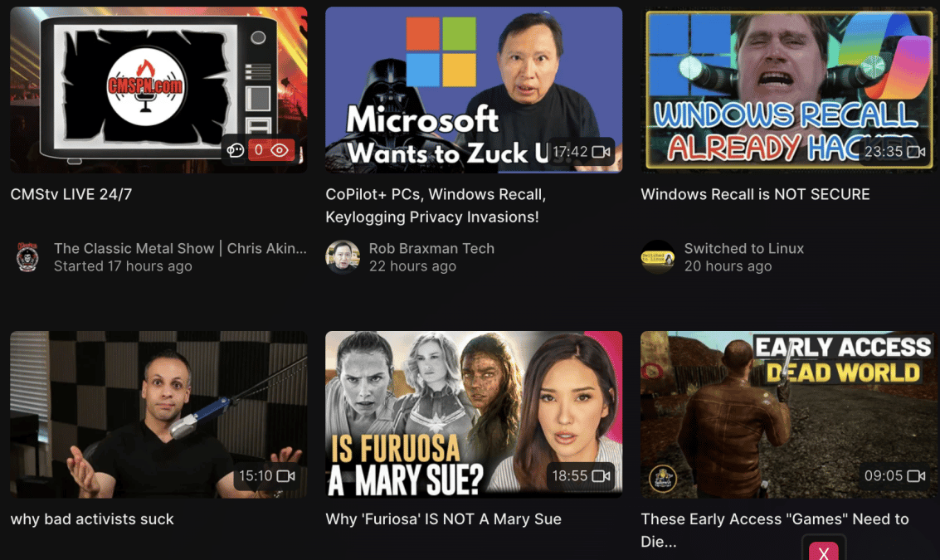Dismiss the red X button at the bottom
This screenshot has width=940, height=560.
823,550
